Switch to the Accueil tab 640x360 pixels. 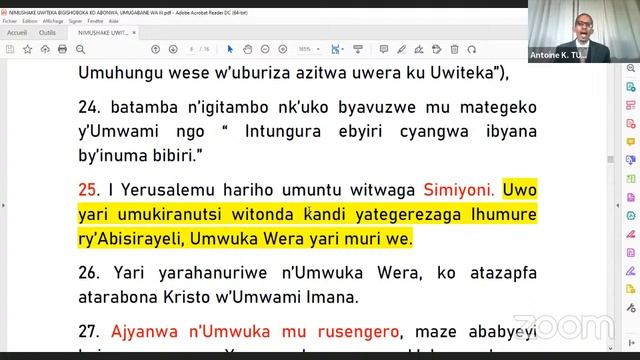17,33
